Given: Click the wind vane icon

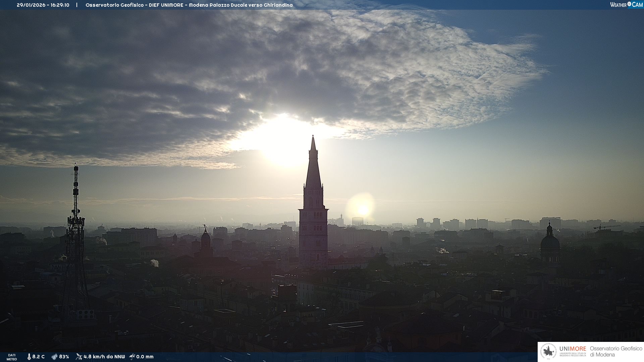Looking at the screenshot, I should [79, 357].
